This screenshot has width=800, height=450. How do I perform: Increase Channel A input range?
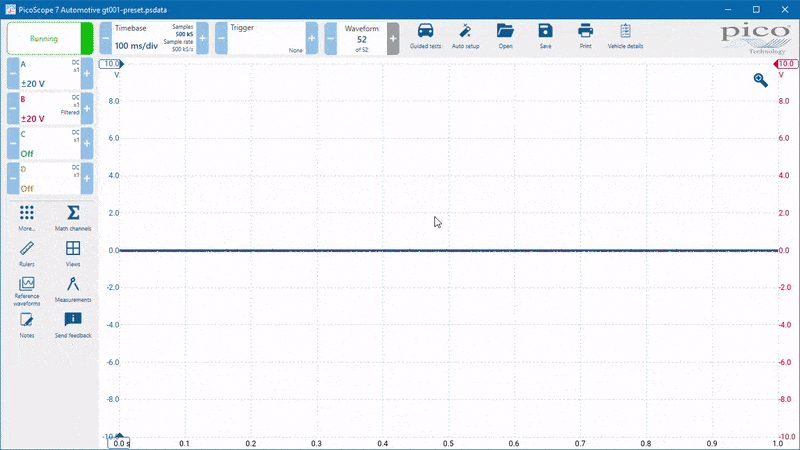(x=87, y=74)
